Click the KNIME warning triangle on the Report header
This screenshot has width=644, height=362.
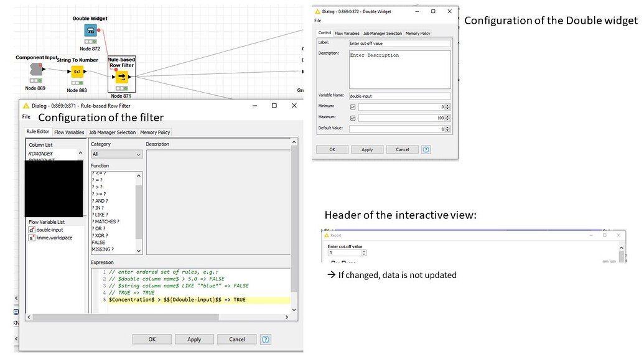(x=328, y=235)
